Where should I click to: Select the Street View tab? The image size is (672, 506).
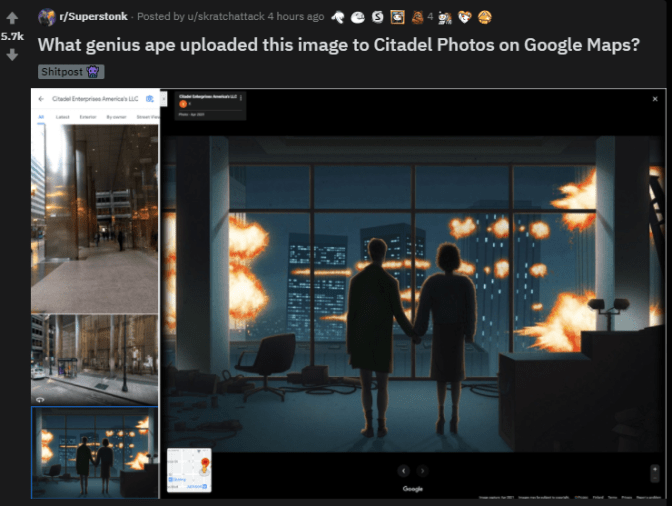click(x=148, y=117)
